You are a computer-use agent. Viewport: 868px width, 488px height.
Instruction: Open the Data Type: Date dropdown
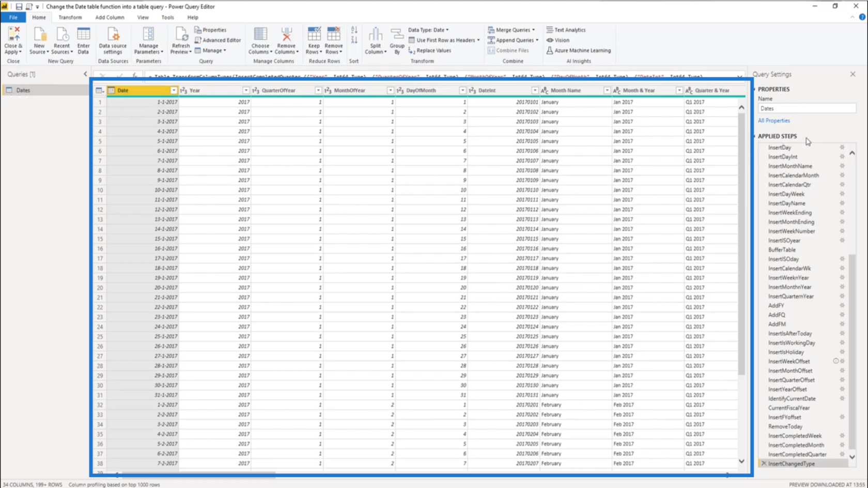click(428, 30)
